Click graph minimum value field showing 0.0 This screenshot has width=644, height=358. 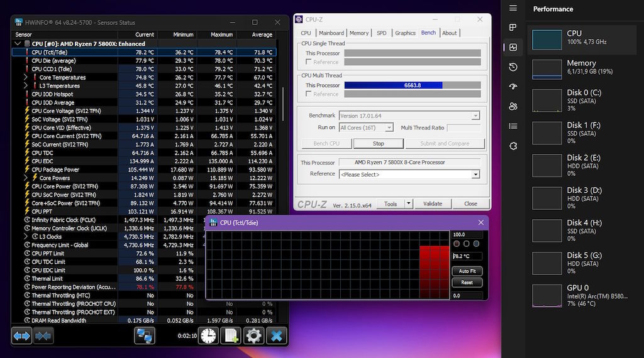click(x=467, y=296)
